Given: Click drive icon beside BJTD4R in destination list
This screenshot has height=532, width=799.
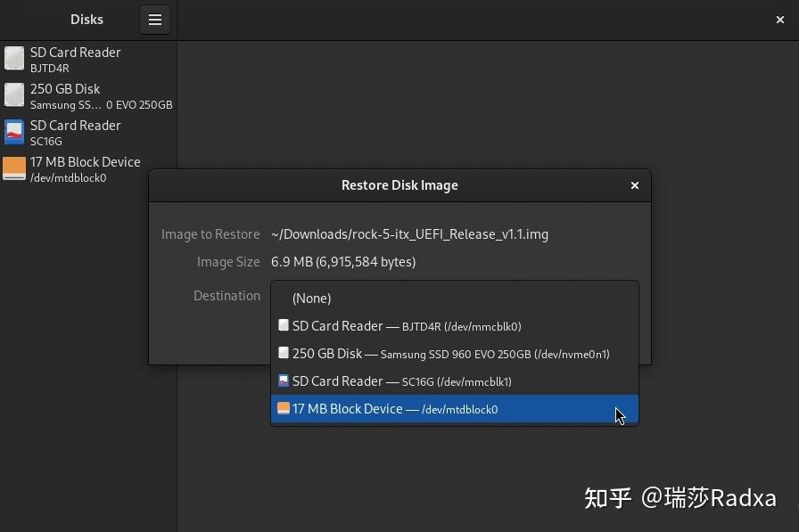Looking at the screenshot, I should pyautogui.click(x=284, y=325).
